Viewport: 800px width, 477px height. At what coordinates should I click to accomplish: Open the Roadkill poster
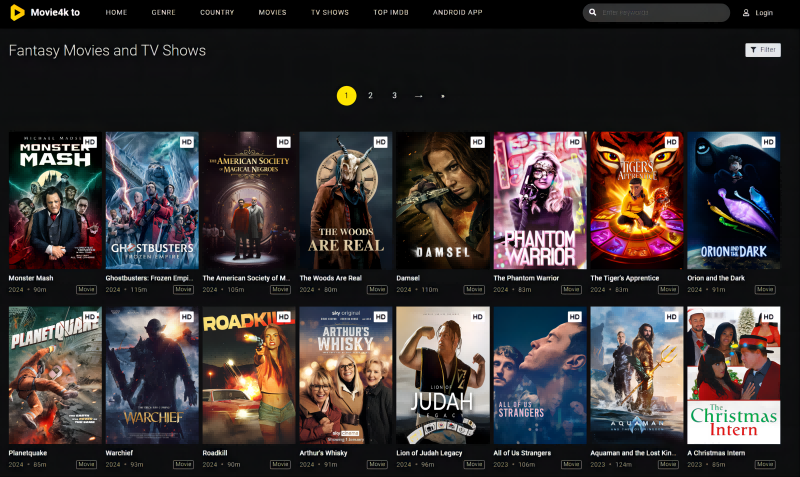pos(249,375)
